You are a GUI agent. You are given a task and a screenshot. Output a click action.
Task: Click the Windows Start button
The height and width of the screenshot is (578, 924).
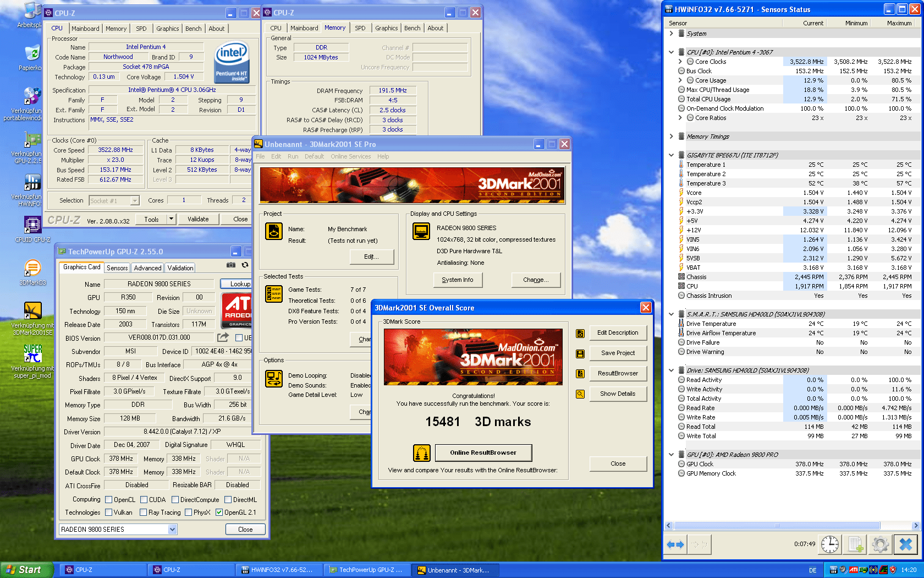pyautogui.click(x=27, y=570)
